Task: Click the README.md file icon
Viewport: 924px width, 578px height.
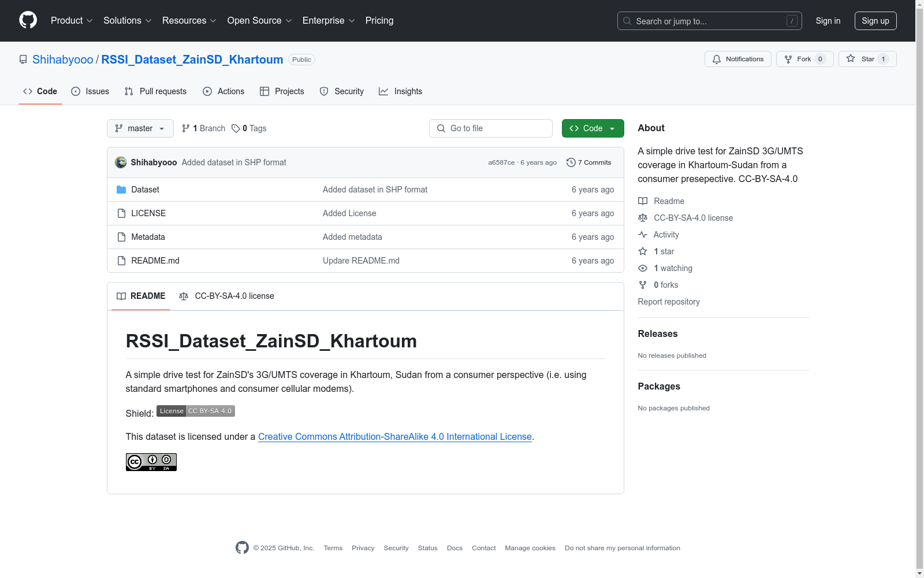Action: [121, 261]
